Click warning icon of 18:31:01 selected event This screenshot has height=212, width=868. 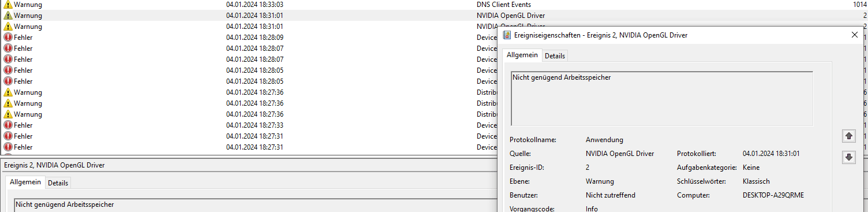click(8, 16)
